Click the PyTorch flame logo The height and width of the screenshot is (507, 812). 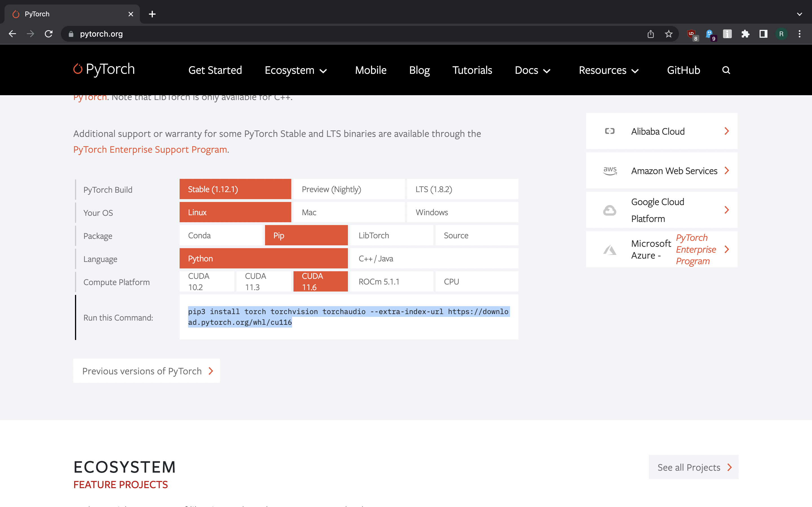(78, 69)
